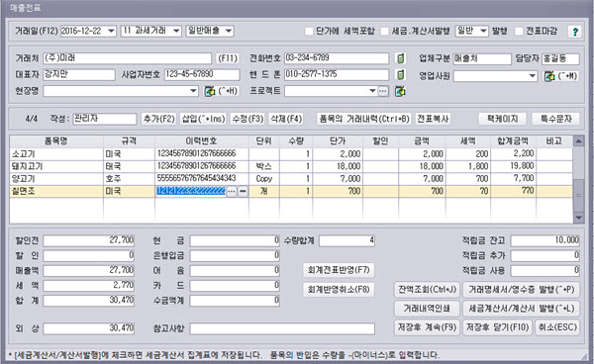
Task: Click the 삽입(^+Ins) button
Action: tap(203, 119)
